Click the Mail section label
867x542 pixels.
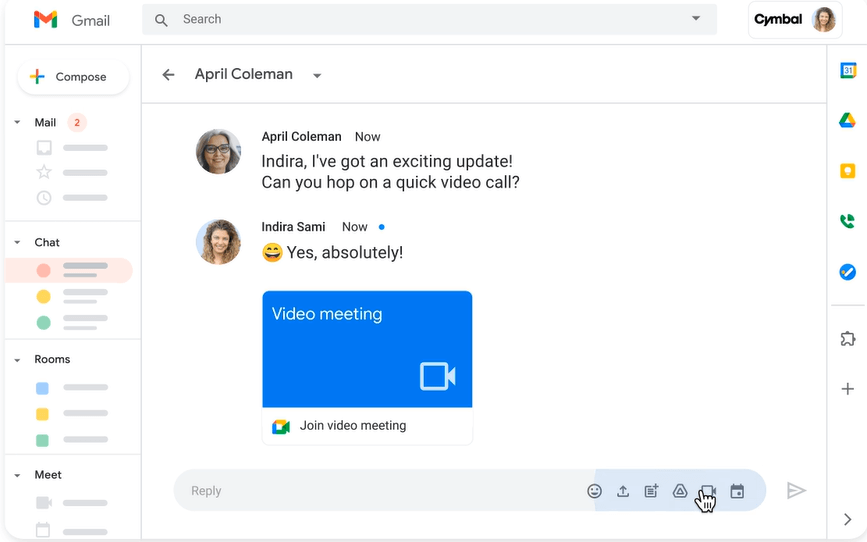click(x=45, y=122)
